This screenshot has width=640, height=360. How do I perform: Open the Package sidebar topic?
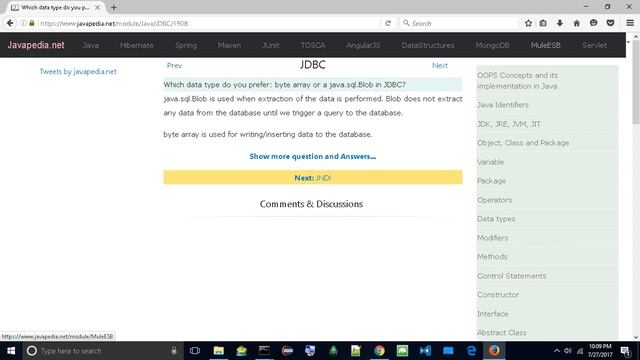point(491,181)
